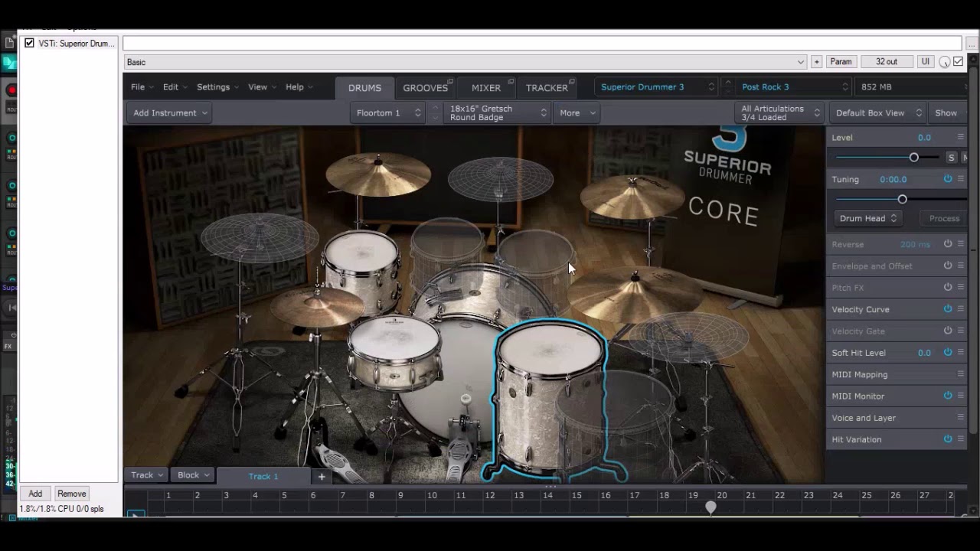This screenshot has width=980, height=551.
Task: Open the Level section menu icon
Action: pos(961,137)
